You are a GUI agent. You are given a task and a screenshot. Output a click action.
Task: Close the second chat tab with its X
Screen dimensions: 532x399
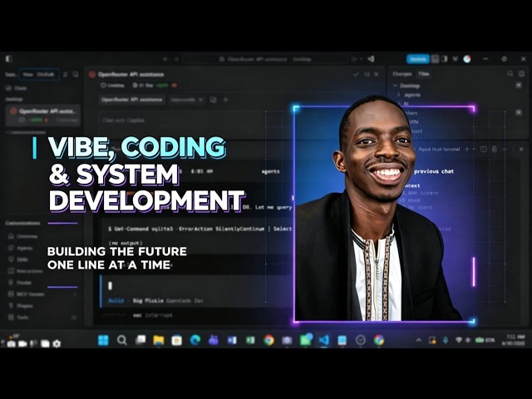200,100
